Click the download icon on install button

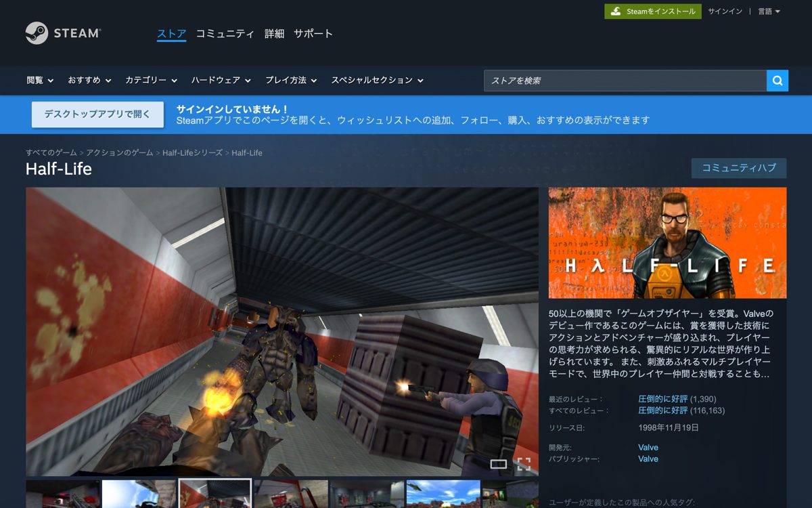point(616,12)
